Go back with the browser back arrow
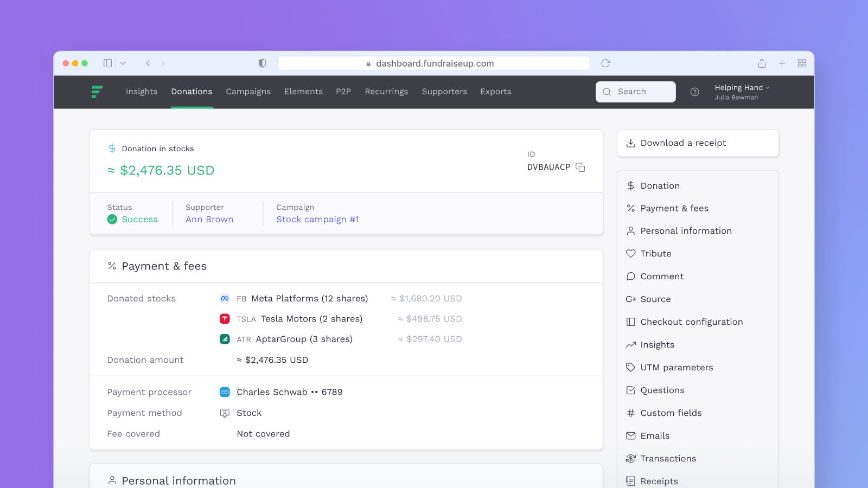The height and width of the screenshot is (488, 868). point(148,63)
